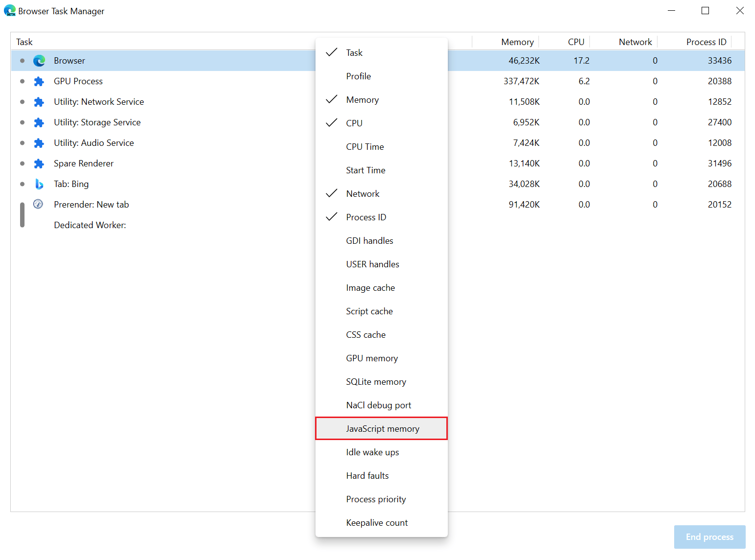Click the puzzle icon next to Spare Renderer
This screenshot has width=755, height=560.
(39, 163)
